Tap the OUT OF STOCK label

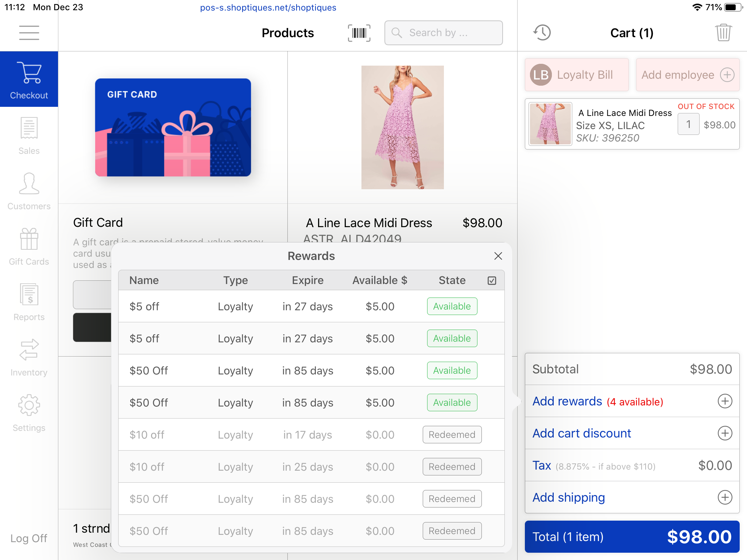click(706, 106)
